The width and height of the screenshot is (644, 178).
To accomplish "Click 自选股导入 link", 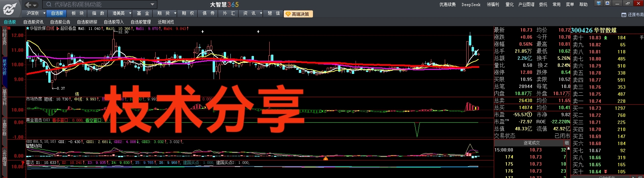I will [x=114, y=22].
